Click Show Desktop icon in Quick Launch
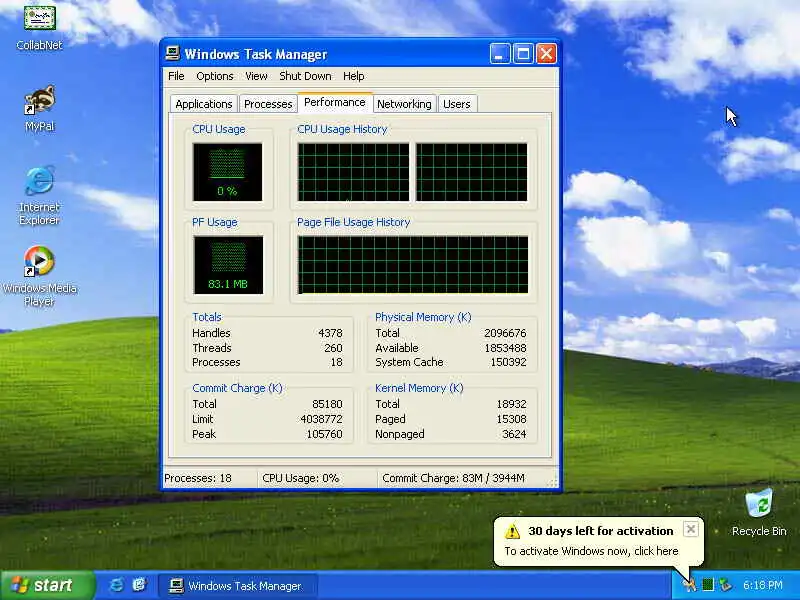The image size is (800, 600). 139,585
